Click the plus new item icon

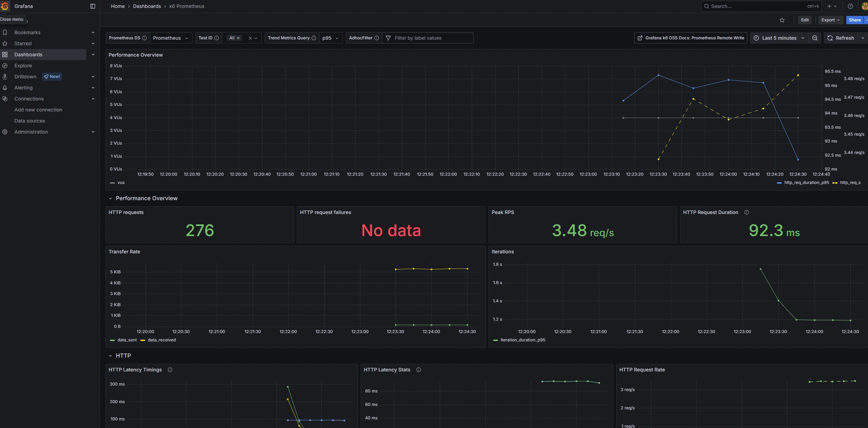point(829,6)
